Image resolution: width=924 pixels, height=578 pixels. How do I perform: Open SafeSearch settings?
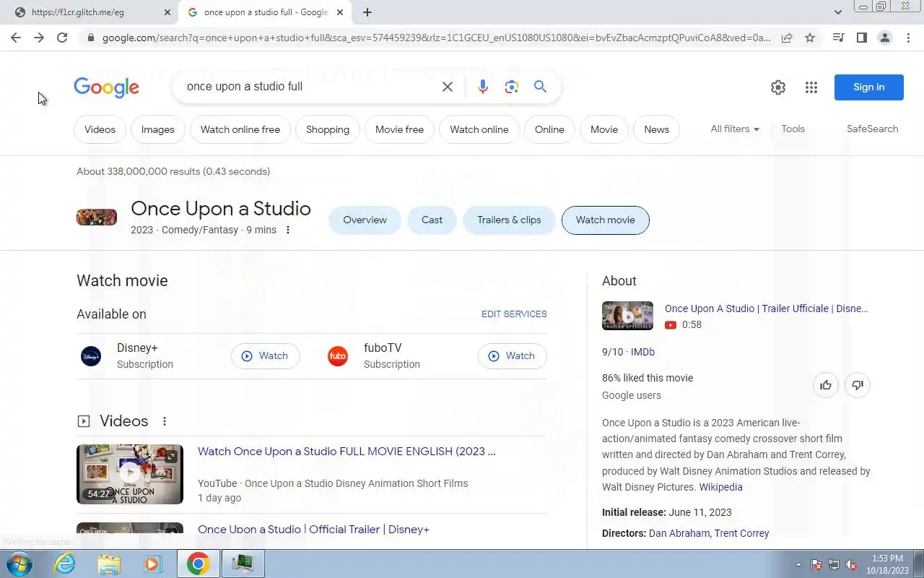pyautogui.click(x=872, y=129)
